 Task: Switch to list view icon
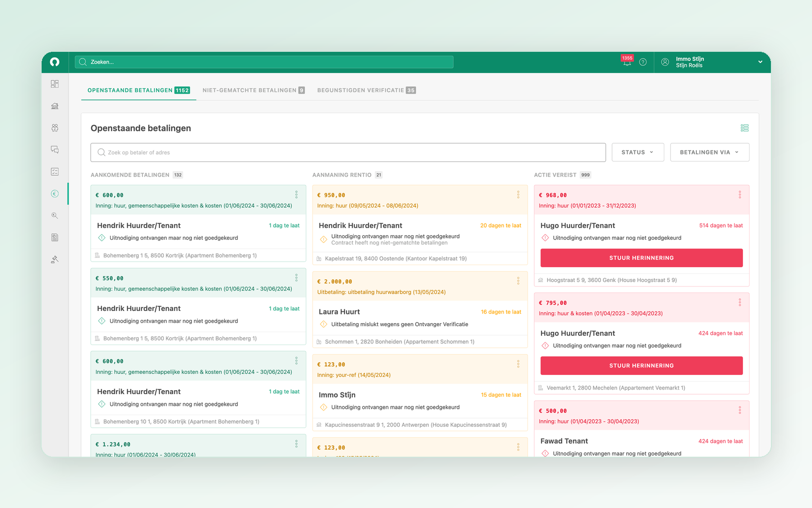[745, 128]
